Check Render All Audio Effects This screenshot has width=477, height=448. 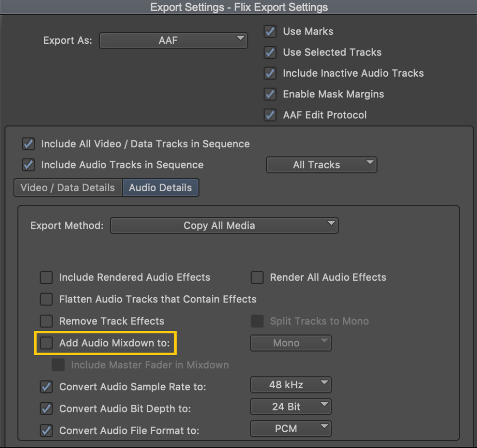[x=257, y=277]
